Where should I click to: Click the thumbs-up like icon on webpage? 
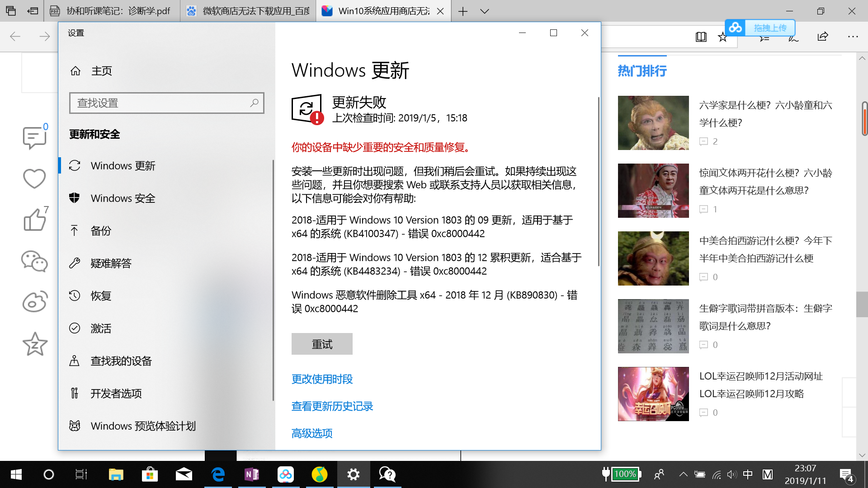pyautogui.click(x=34, y=220)
